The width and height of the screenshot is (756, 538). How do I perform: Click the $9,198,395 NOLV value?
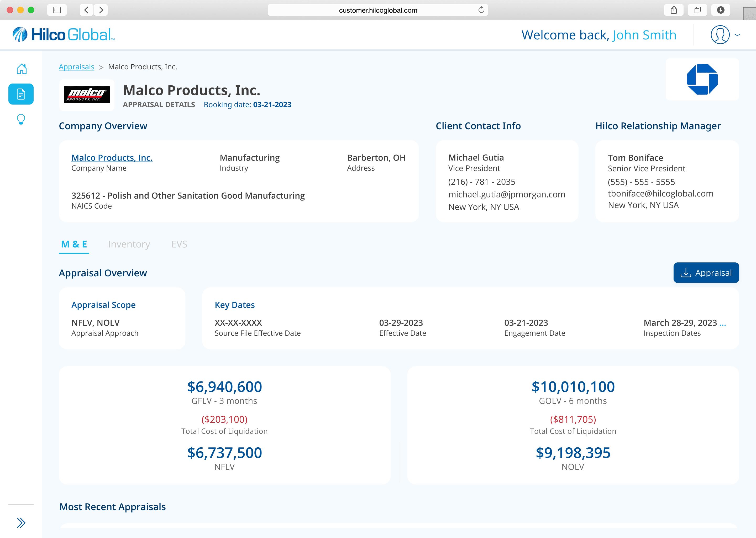tap(573, 453)
